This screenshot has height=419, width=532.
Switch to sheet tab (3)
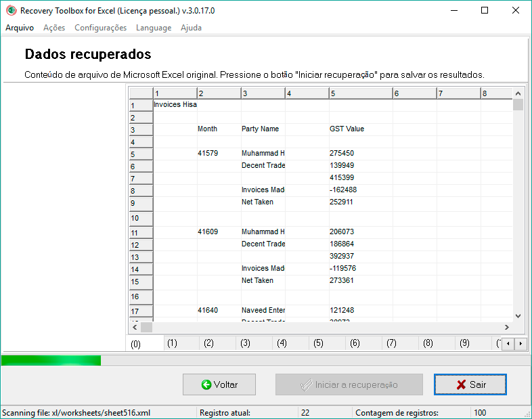pyautogui.click(x=245, y=343)
